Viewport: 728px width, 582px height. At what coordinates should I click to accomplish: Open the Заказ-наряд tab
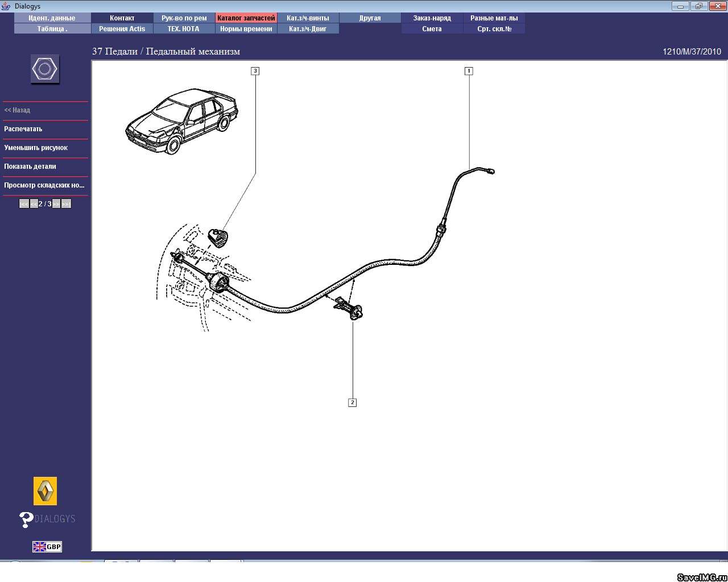pos(432,18)
